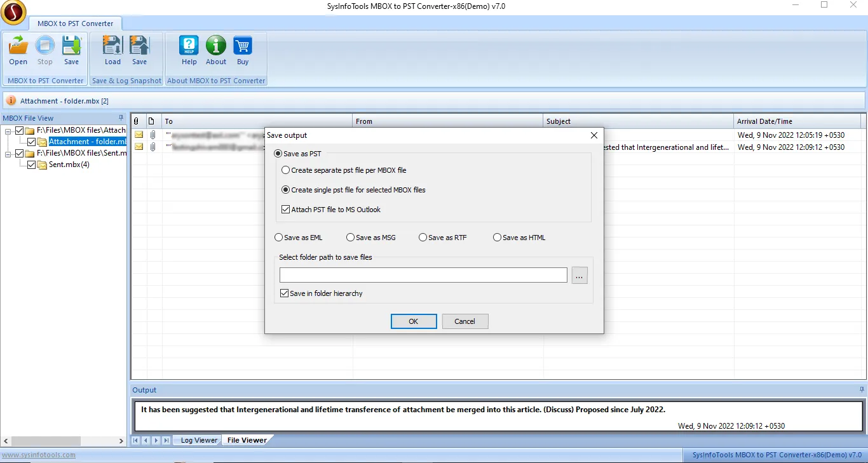
Task: Open the MBOX to PST Converter ribbon tab
Action: pos(75,23)
